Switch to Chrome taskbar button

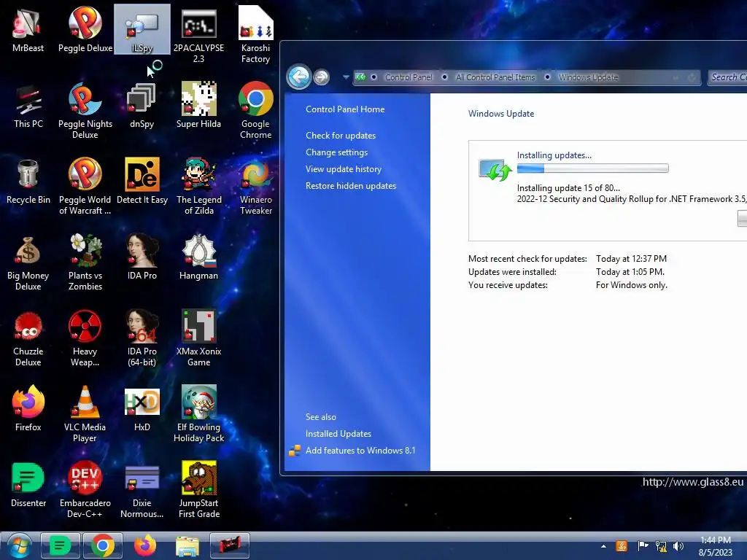coord(102,545)
